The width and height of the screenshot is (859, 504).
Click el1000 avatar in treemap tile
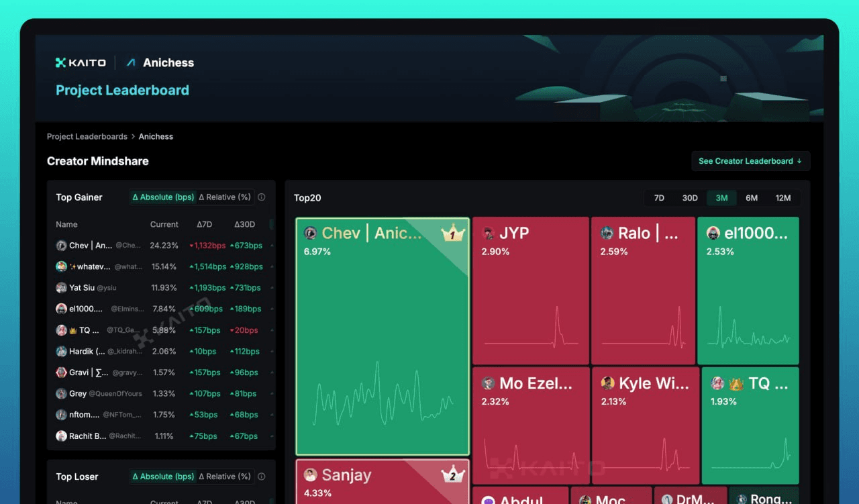tap(713, 233)
